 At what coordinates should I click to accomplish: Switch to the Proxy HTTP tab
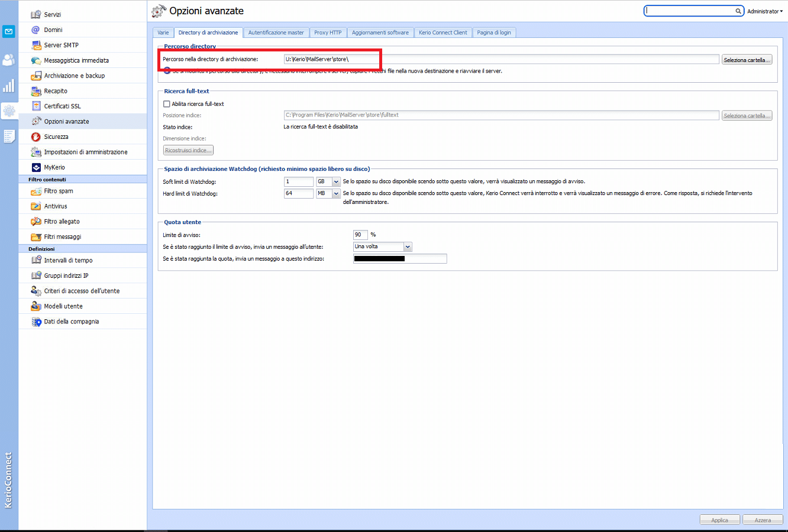pyautogui.click(x=328, y=33)
